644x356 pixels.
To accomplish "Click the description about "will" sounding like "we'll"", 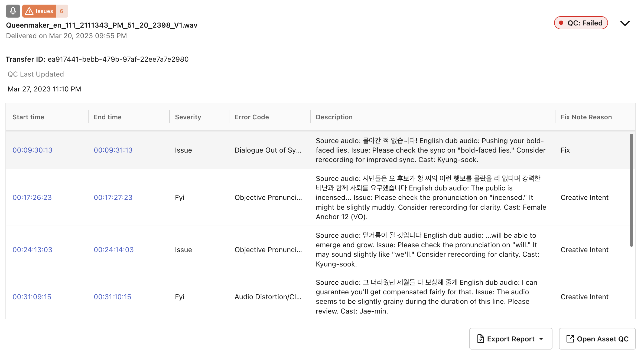I will [x=428, y=250].
